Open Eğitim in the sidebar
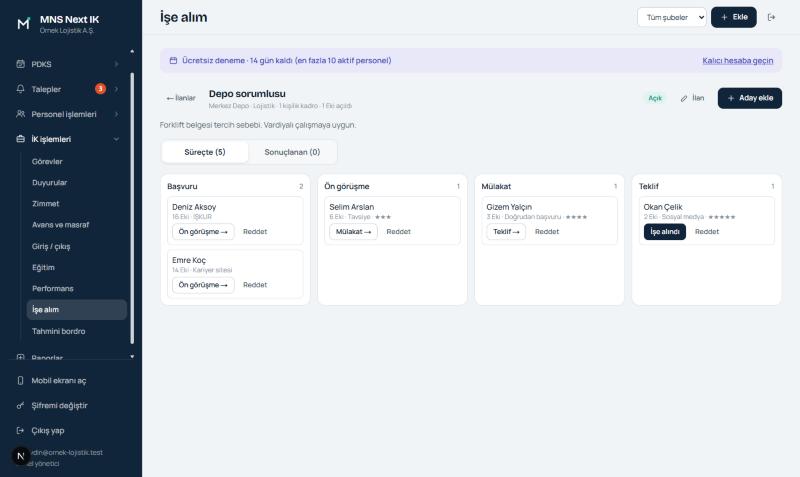The width and height of the screenshot is (800, 477). pyautogui.click(x=43, y=267)
